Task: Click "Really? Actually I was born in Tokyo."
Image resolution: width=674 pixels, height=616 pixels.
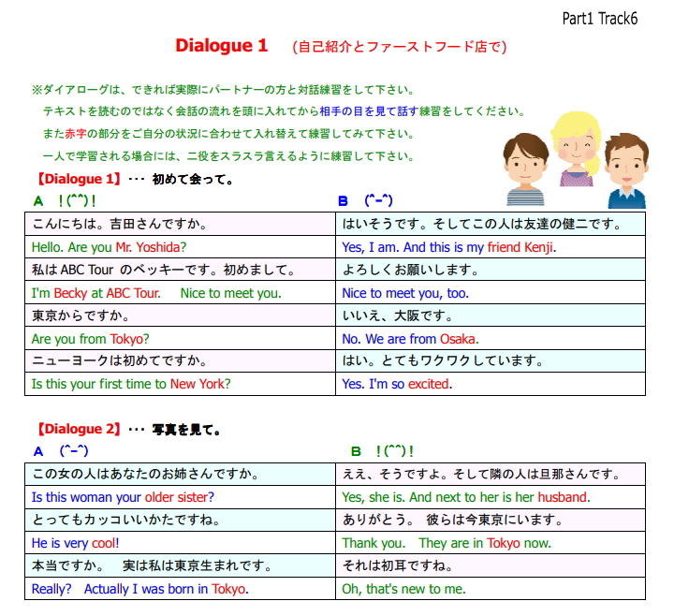Action: click(x=139, y=589)
